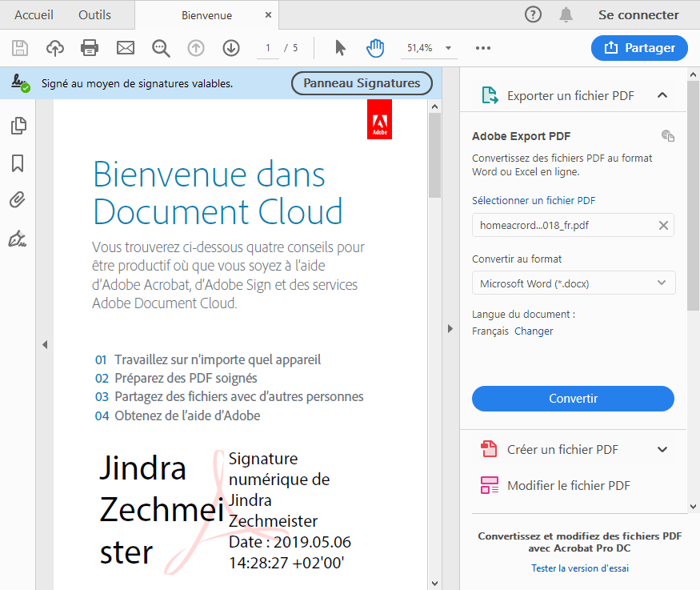This screenshot has width=700, height=590.
Task: Open the Panneau Signatures button
Action: (362, 83)
